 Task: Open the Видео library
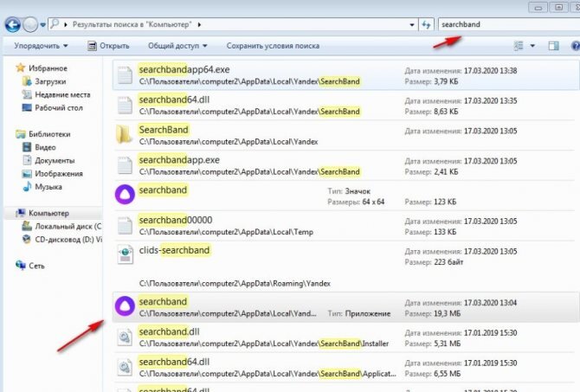click(x=45, y=147)
